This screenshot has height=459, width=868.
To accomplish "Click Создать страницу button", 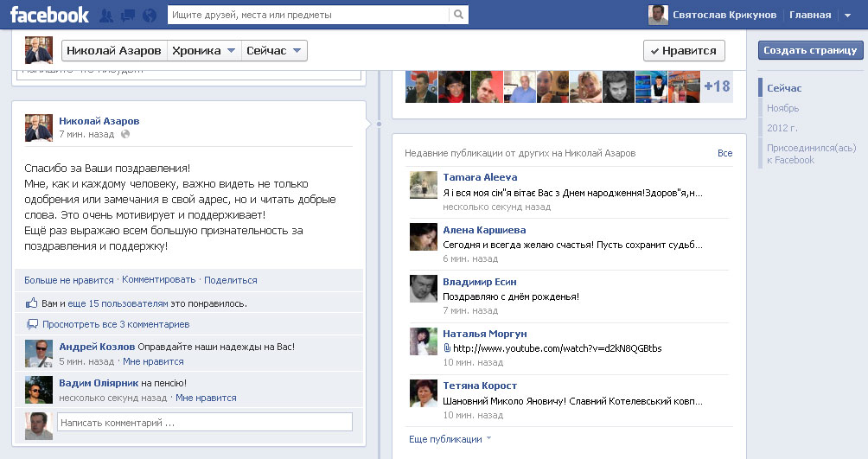I will point(809,50).
